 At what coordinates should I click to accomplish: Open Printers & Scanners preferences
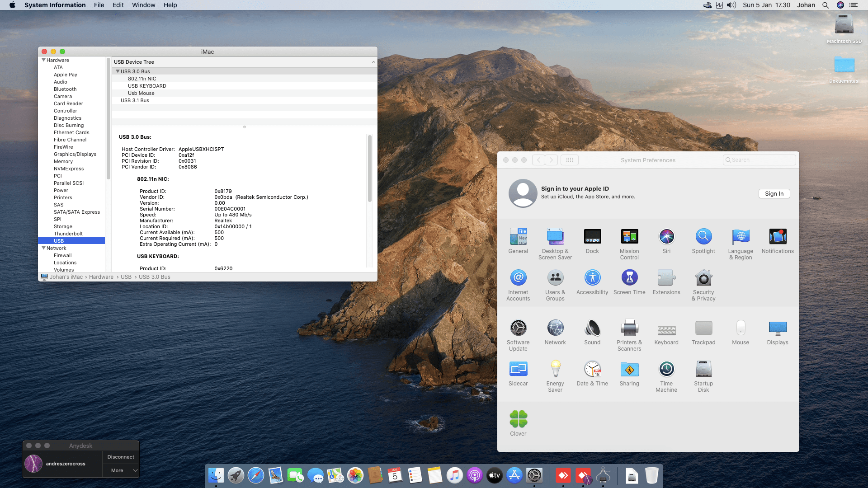[x=629, y=335]
